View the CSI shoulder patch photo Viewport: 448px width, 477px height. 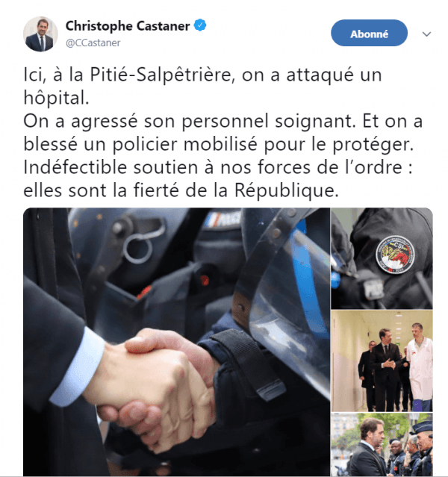tap(382, 258)
